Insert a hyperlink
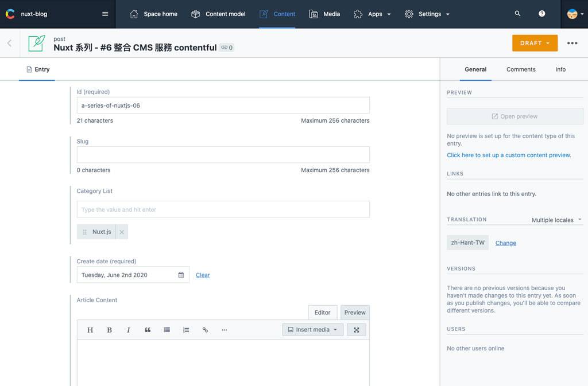This screenshot has height=386, width=588. [x=205, y=330]
